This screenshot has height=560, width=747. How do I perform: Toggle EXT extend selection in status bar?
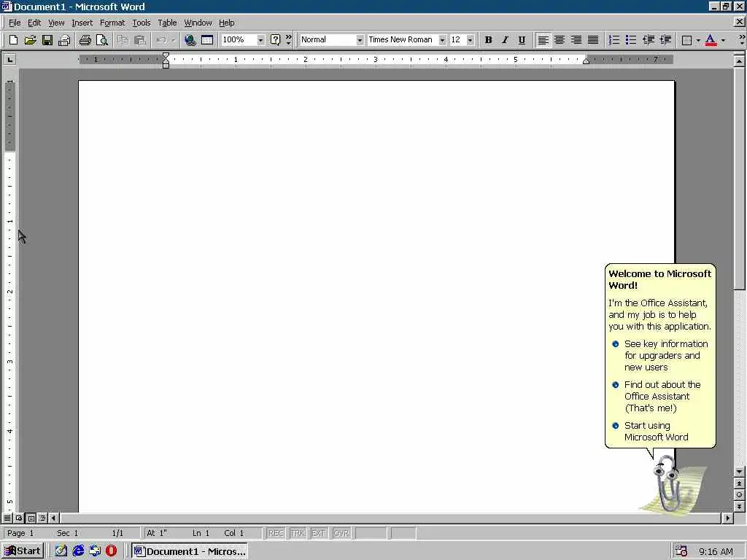318,533
